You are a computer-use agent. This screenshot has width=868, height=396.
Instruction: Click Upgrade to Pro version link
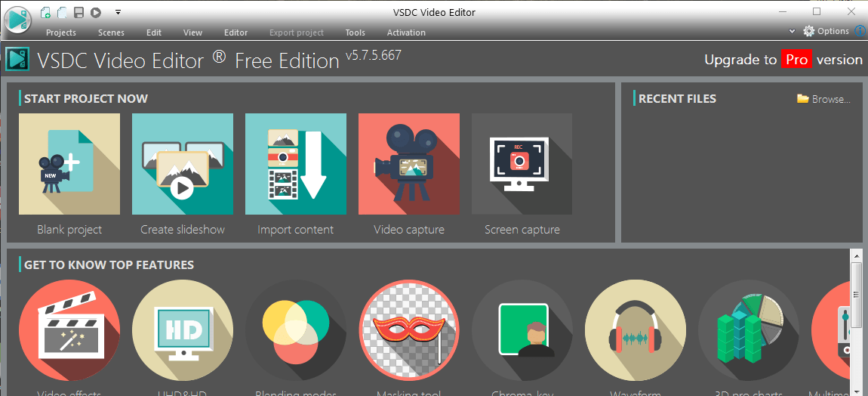click(783, 60)
